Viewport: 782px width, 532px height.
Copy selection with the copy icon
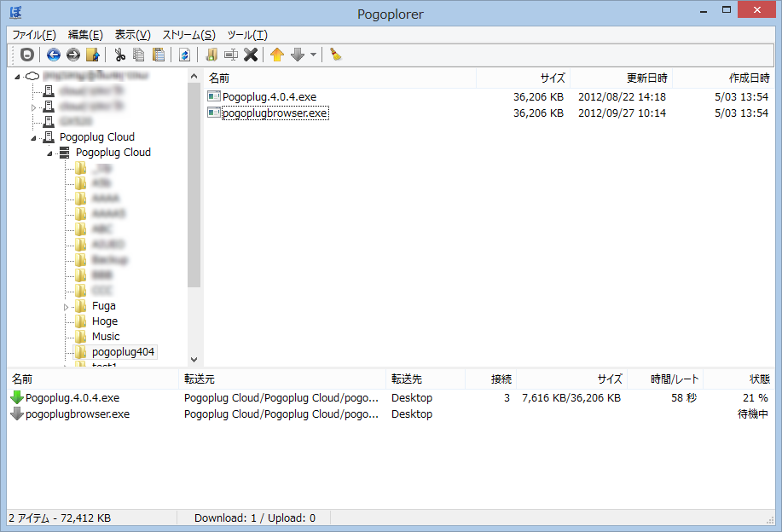(139, 55)
